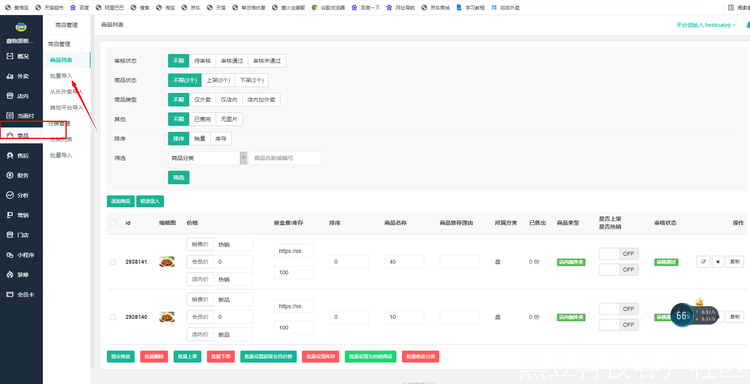
Task: Open 商品列表 in the submenu
Action: (61, 60)
